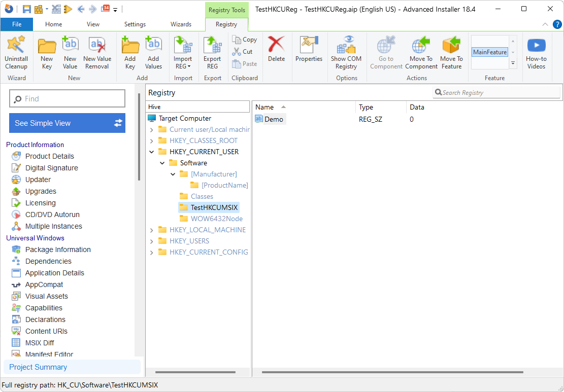
Task: Click the Go to Component action
Action: click(386, 52)
